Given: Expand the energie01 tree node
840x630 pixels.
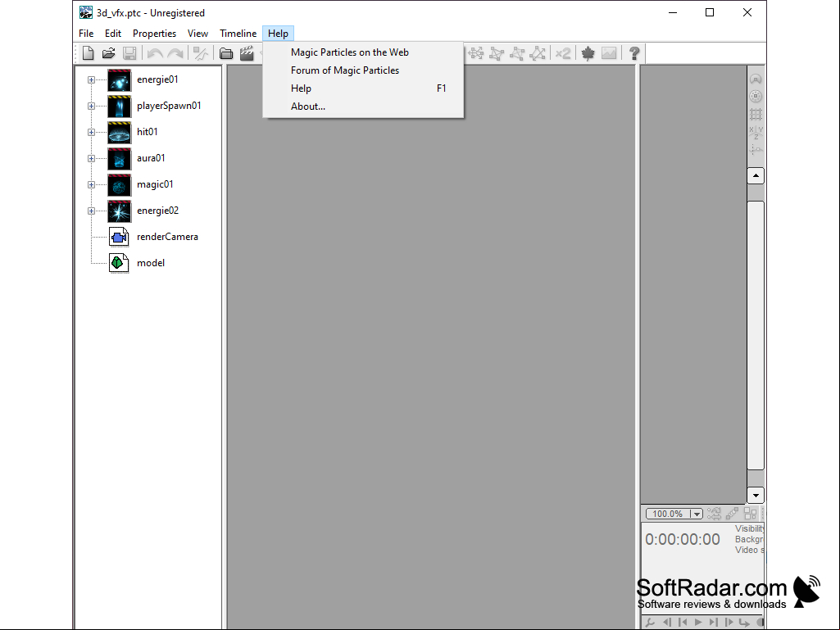Looking at the screenshot, I should [91, 79].
